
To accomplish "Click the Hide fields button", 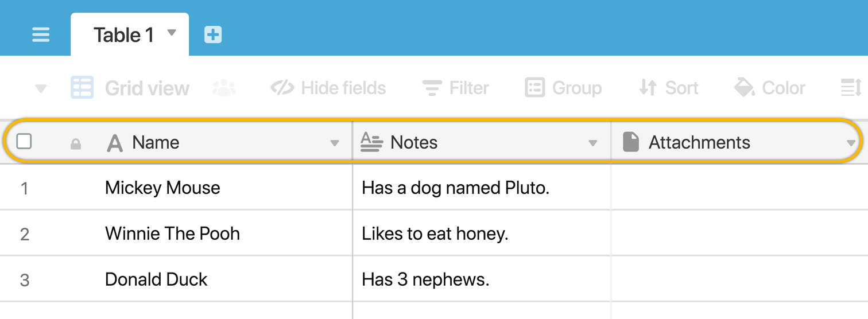I will (x=328, y=88).
